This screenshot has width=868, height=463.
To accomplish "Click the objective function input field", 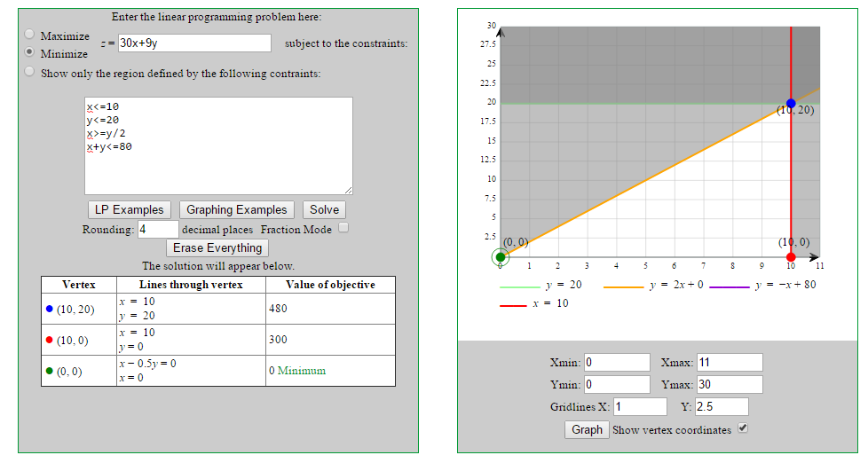I will pos(193,43).
